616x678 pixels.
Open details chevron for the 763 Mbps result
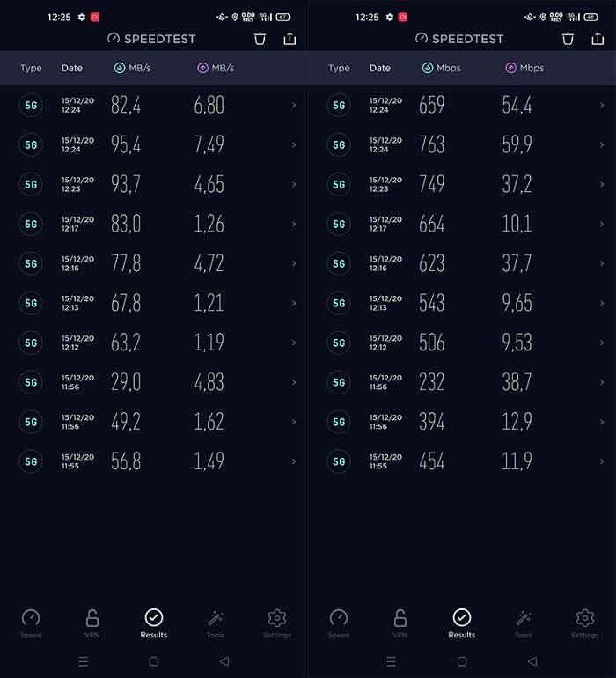tap(602, 145)
